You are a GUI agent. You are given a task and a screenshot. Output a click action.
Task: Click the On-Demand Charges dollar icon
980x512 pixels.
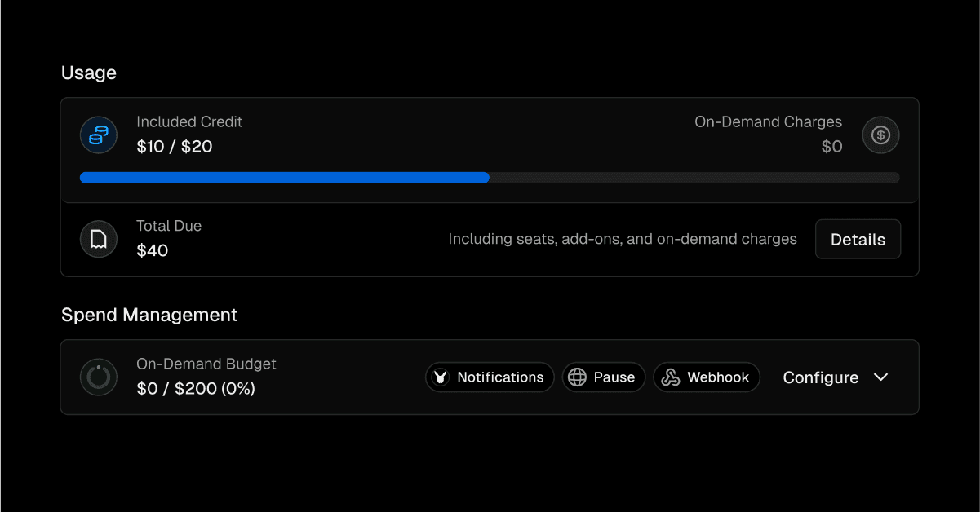(880, 135)
